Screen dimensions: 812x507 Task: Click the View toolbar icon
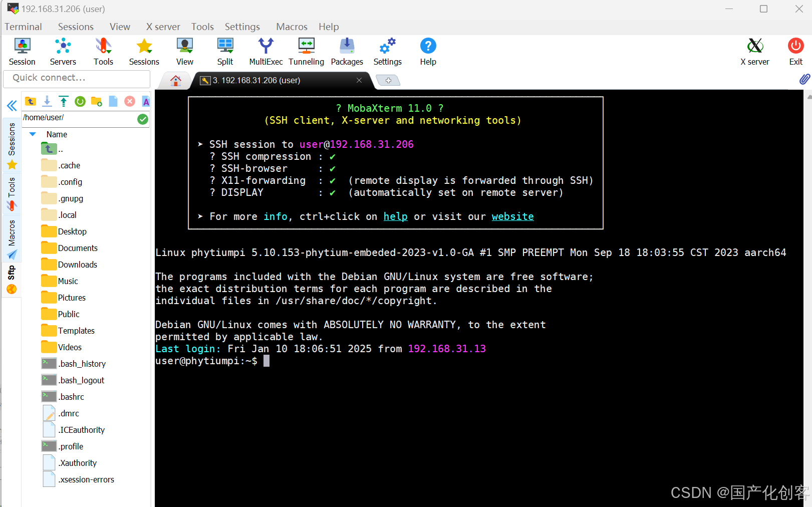click(x=185, y=52)
